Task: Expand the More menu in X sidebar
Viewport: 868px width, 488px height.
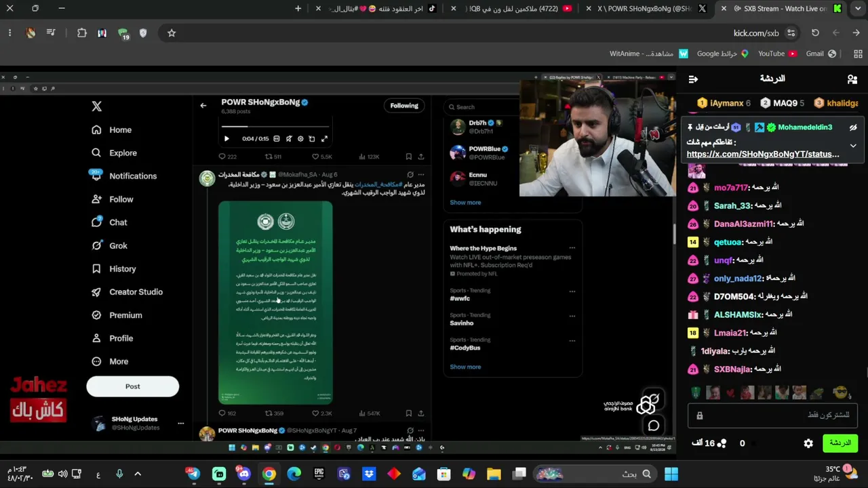Action: (x=110, y=361)
